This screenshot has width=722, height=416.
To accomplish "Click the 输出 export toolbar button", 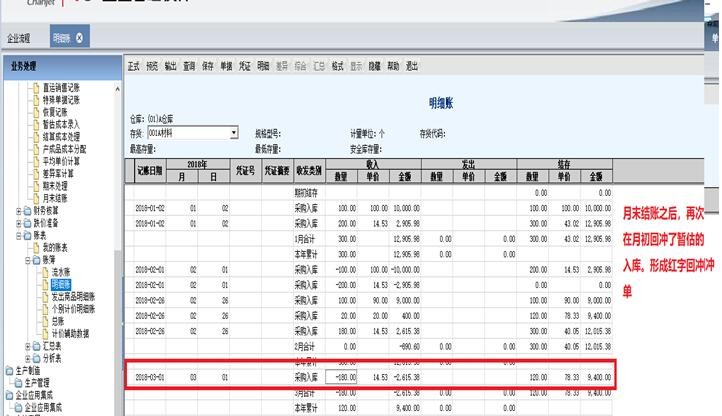I will tap(171, 65).
